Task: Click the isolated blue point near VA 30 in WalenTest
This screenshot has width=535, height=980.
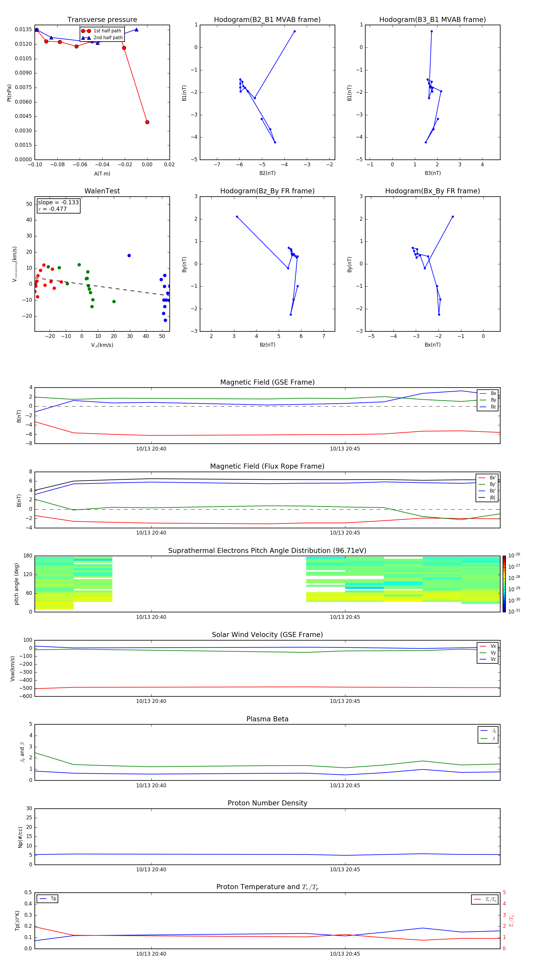Action: 129,256
